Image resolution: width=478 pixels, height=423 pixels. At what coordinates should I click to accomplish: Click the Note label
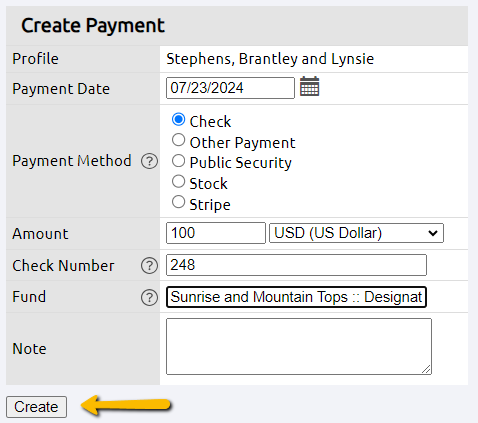point(29,349)
